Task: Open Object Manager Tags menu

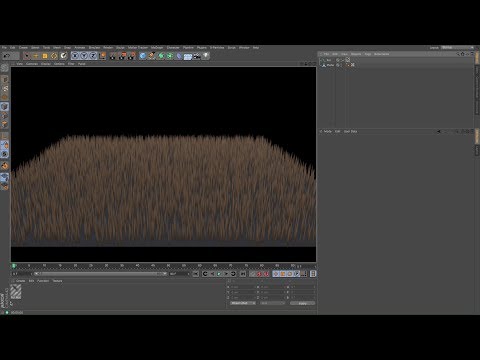Action: pos(368,54)
